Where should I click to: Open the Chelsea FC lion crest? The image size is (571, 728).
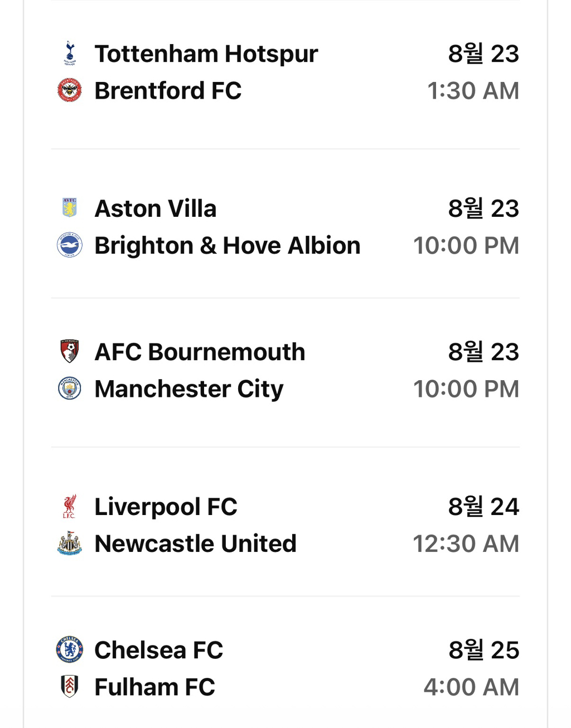[x=70, y=649]
